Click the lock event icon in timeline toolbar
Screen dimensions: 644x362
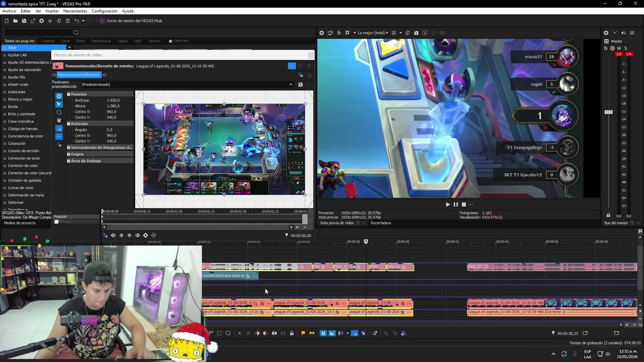click(x=291, y=333)
